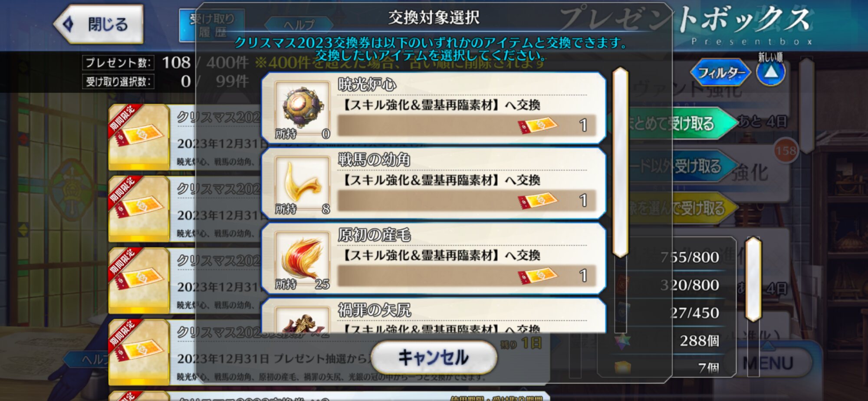This screenshot has height=401, width=868.
Task: Toggle the 新しい順 sort order button
Action: coord(770,71)
